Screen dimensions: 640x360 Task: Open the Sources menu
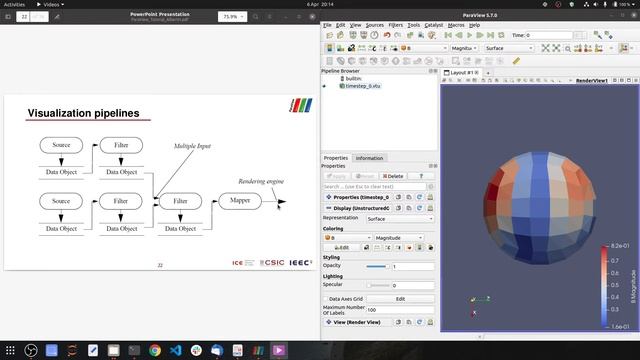[374, 25]
